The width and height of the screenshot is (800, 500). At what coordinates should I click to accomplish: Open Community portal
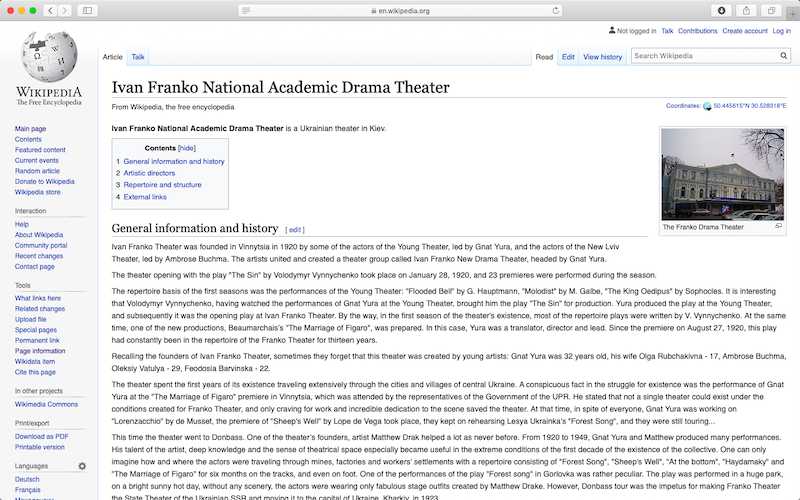click(41, 245)
